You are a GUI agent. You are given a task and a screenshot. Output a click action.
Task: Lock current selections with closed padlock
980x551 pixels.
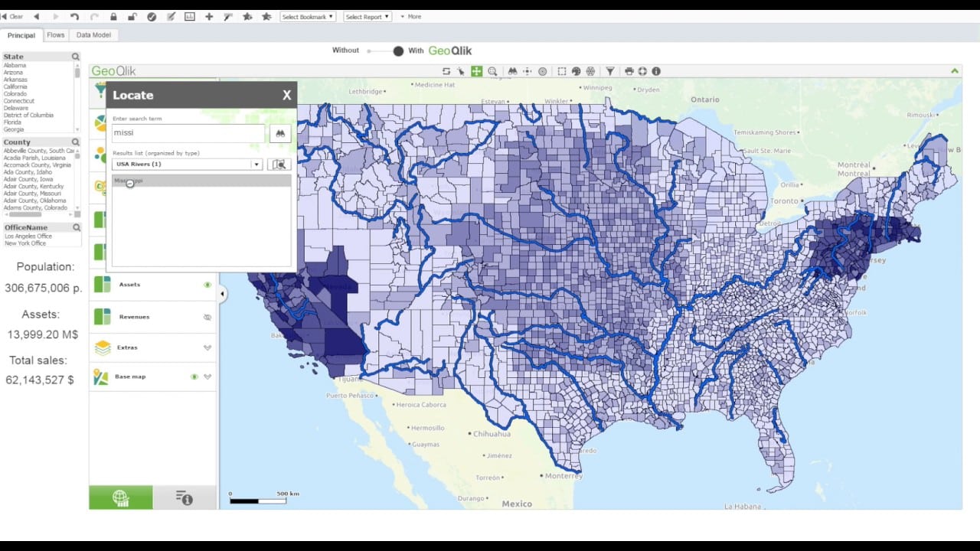(114, 16)
